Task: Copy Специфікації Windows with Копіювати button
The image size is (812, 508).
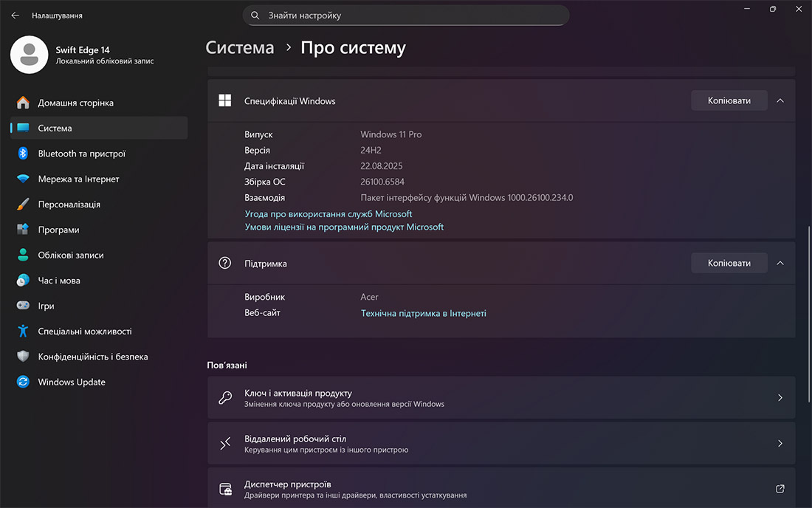Action: (x=729, y=100)
